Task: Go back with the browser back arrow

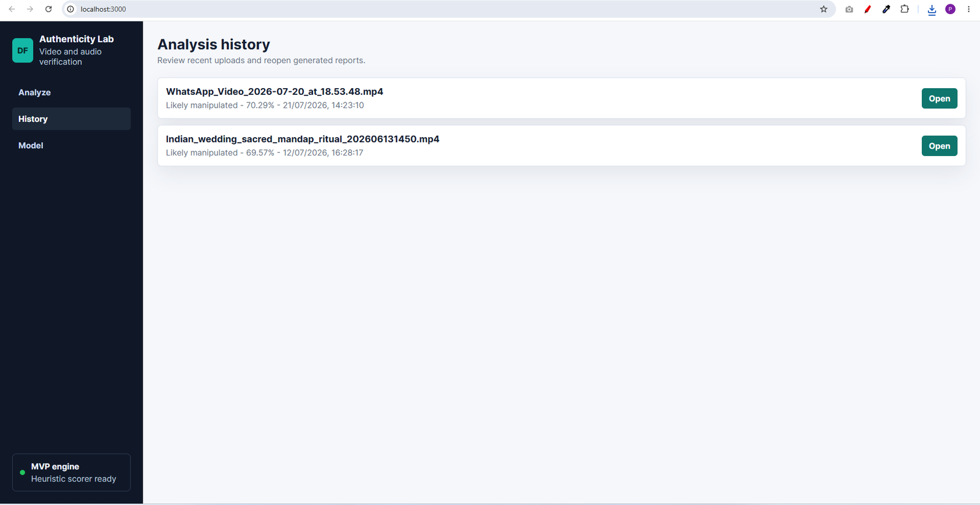Action: tap(12, 9)
